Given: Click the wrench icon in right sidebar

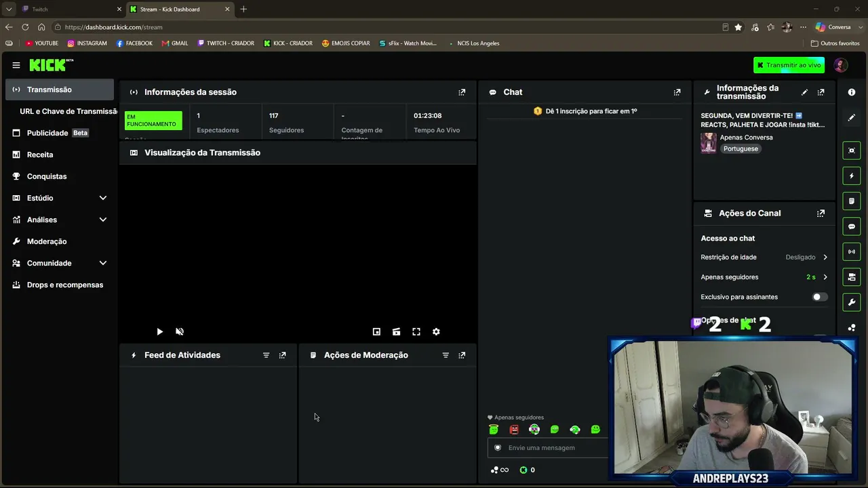Looking at the screenshot, I should tap(852, 302).
